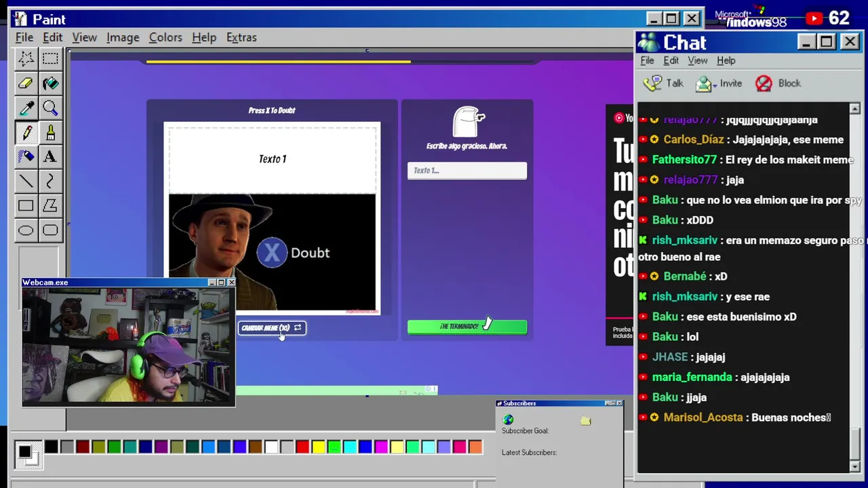This screenshot has width=868, height=488.
Task: Click username Bernabé in chat
Action: (685, 277)
